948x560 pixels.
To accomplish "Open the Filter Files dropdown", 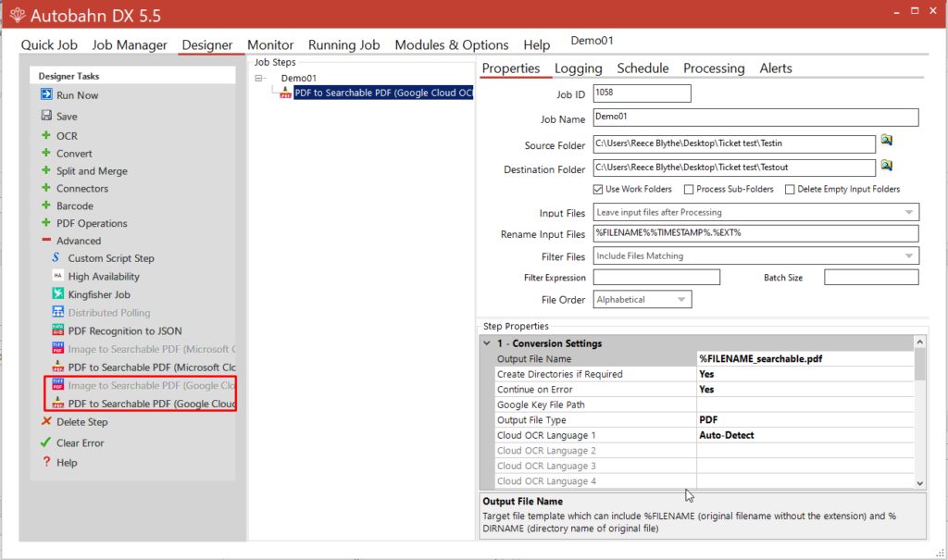I will 909,255.
